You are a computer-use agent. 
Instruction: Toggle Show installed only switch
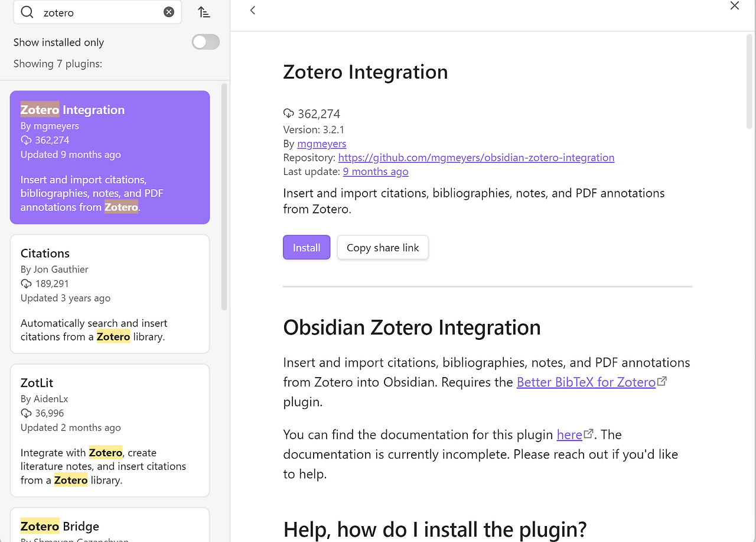click(x=206, y=42)
